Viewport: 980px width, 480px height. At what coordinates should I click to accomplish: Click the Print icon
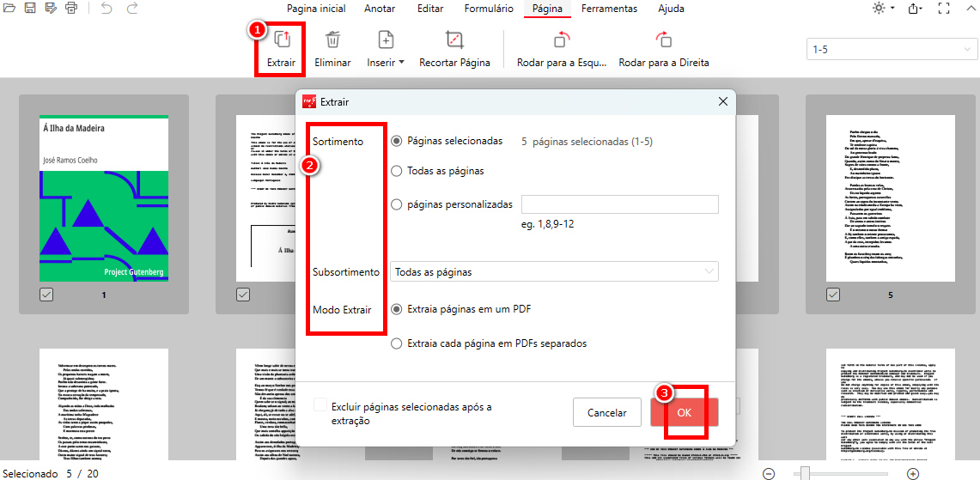tap(72, 8)
